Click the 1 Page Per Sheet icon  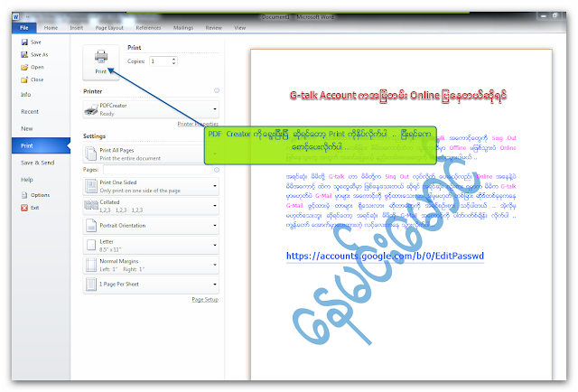pos(90,285)
